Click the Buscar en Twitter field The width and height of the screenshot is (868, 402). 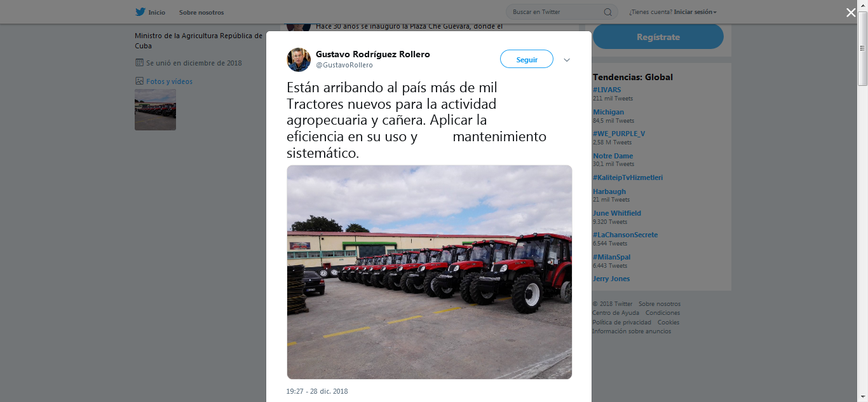point(555,12)
